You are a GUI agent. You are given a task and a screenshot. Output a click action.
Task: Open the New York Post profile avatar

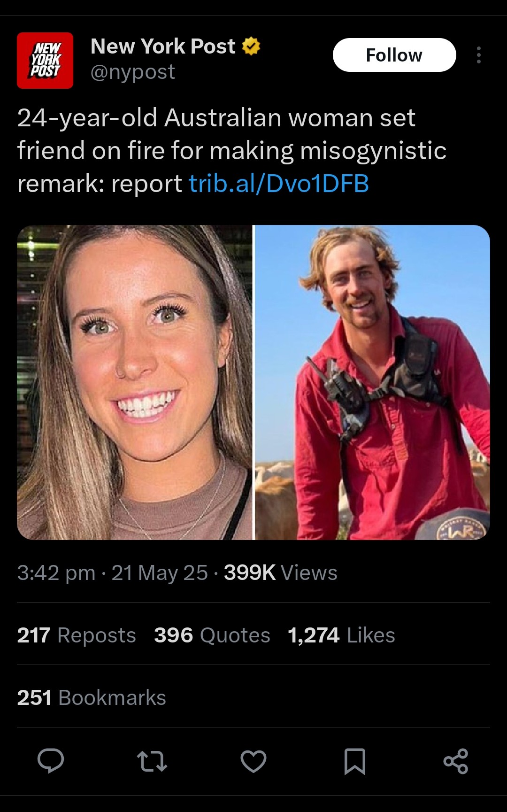coord(45,61)
